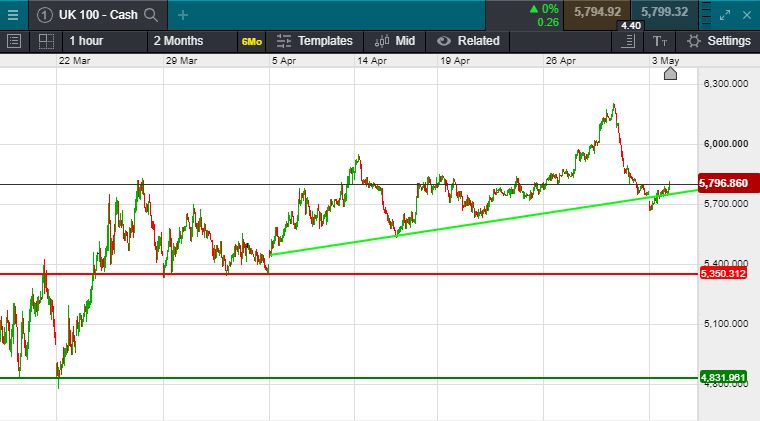Open the multi-chart grid layout icon

44,41
